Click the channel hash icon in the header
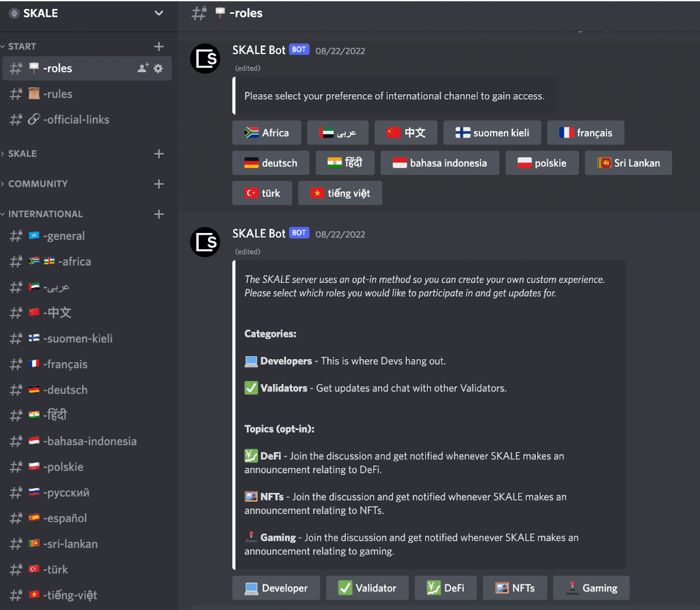The height and width of the screenshot is (610, 700). [x=199, y=13]
